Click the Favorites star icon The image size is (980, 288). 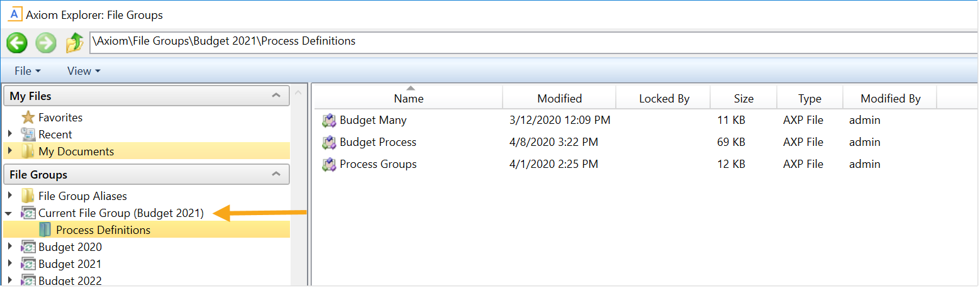point(28,118)
